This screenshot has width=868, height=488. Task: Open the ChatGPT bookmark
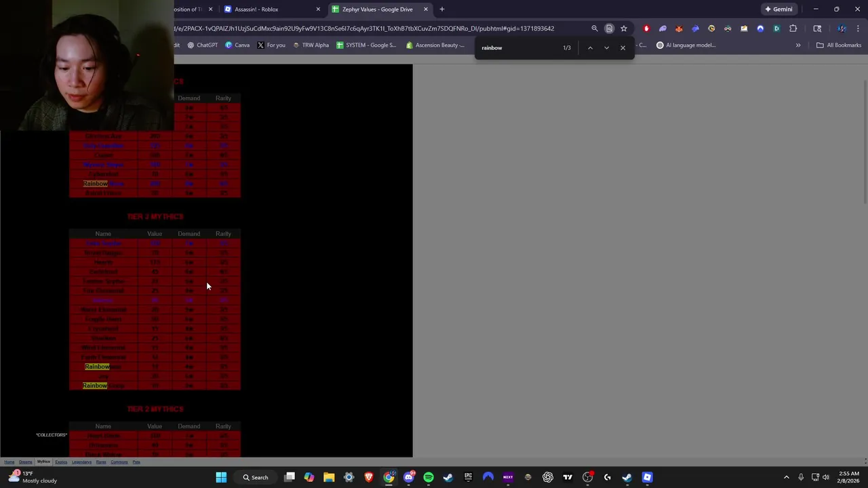202,45
